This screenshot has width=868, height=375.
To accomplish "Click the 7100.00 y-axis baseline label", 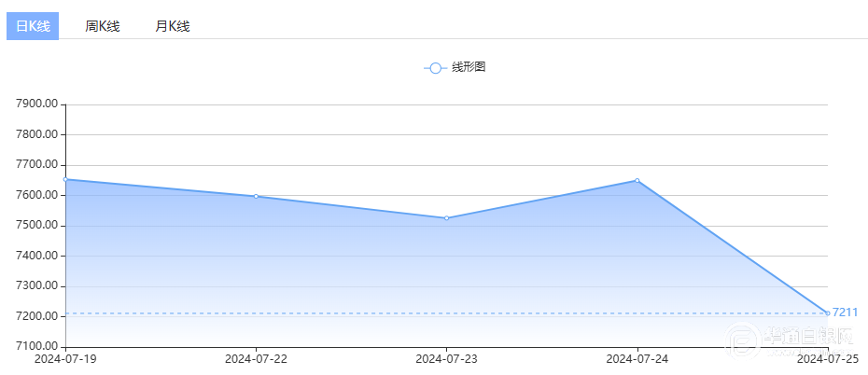I will [x=37, y=347].
